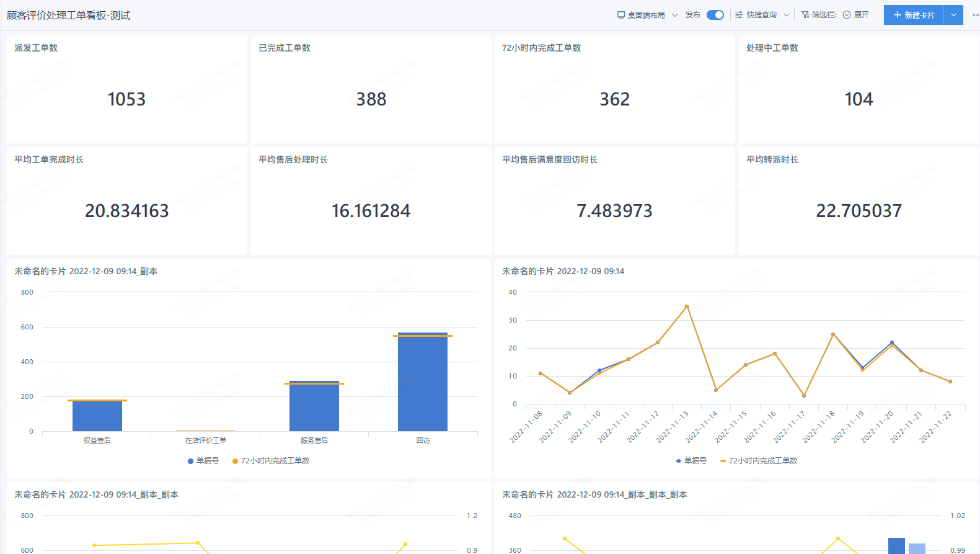This screenshot has width=980, height=554.
Task: Click the 权益售后 blue bar
Action: (97, 416)
